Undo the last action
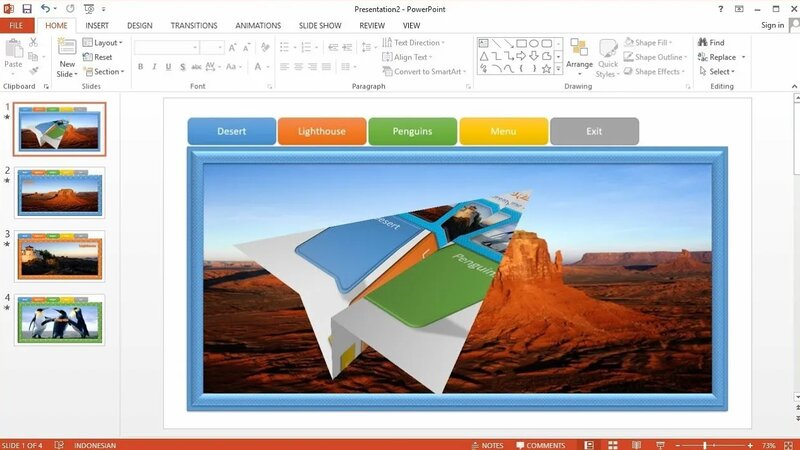 click(45, 9)
